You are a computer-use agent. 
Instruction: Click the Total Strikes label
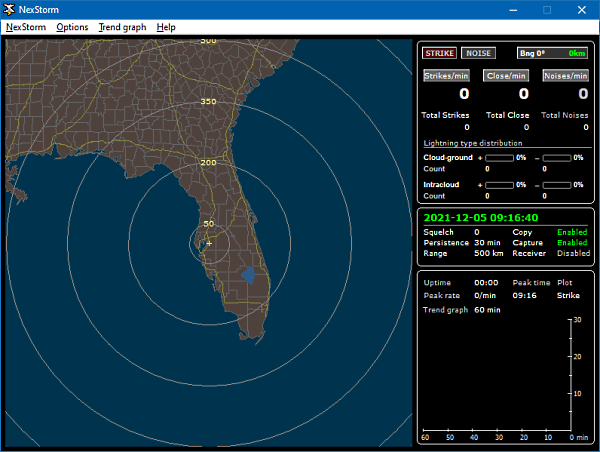[445, 115]
